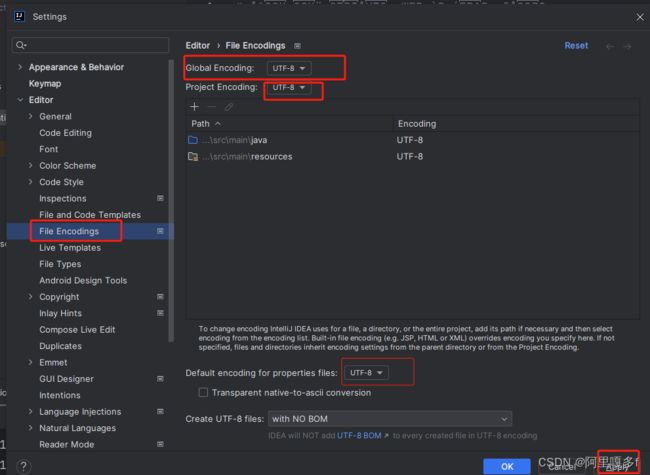Open Intentions settings
This screenshot has width=650, height=475.
coord(60,395)
